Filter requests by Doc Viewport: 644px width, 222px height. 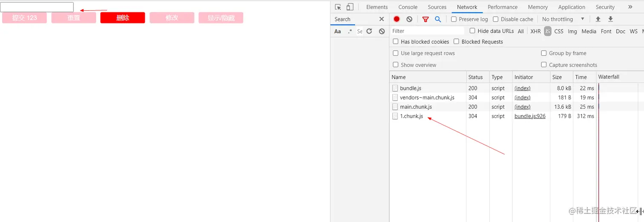pyautogui.click(x=621, y=31)
